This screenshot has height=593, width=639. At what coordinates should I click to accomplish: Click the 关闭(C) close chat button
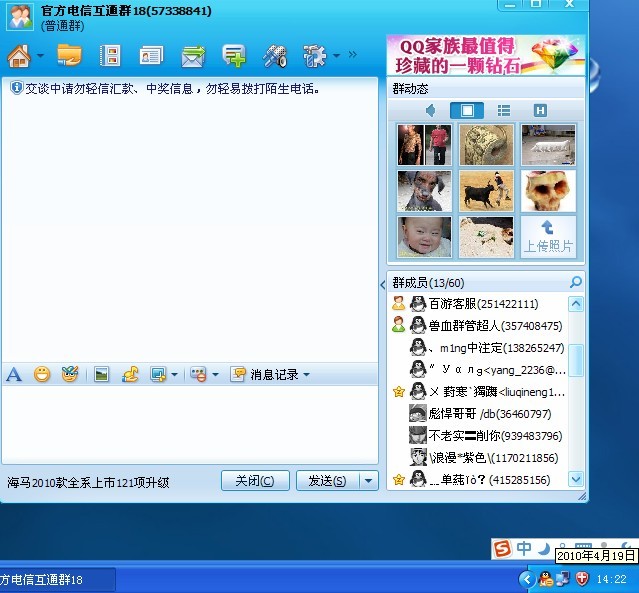(255, 481)
